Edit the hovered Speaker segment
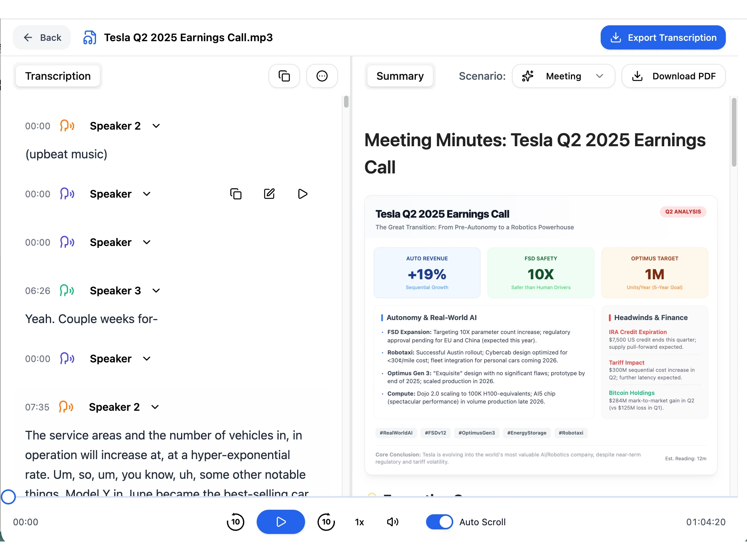 269,194
